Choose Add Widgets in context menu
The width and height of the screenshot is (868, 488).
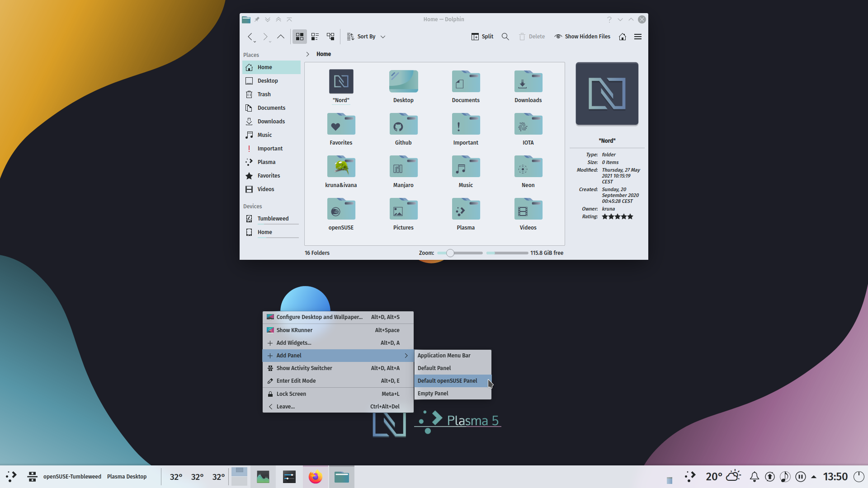click(338, 343)
